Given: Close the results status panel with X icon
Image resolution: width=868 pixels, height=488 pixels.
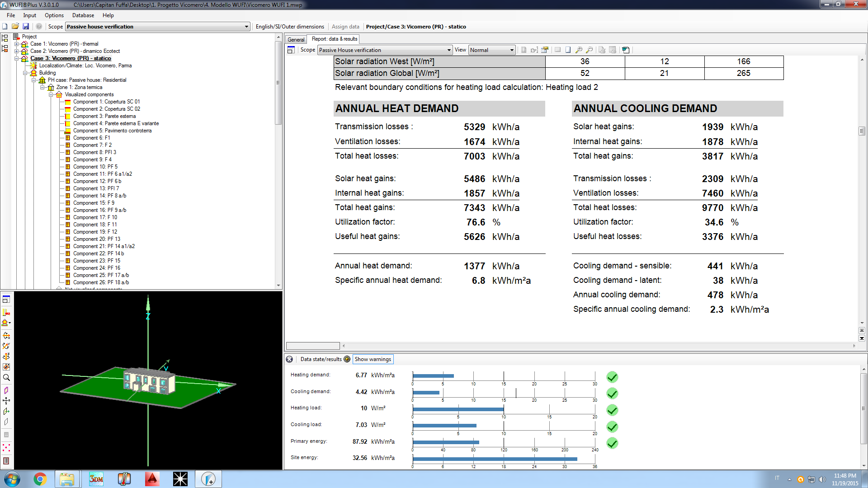Looking at the screenshot, I should pos(289,359).
